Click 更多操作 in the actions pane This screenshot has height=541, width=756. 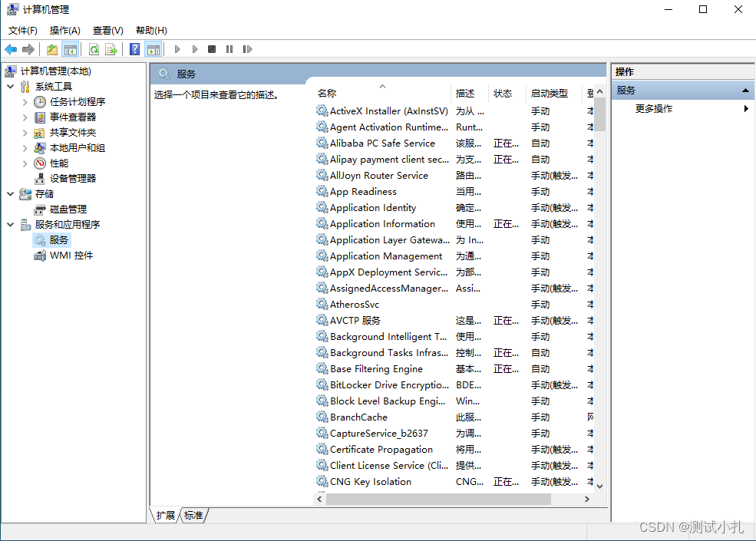click(x=654, y=108)
